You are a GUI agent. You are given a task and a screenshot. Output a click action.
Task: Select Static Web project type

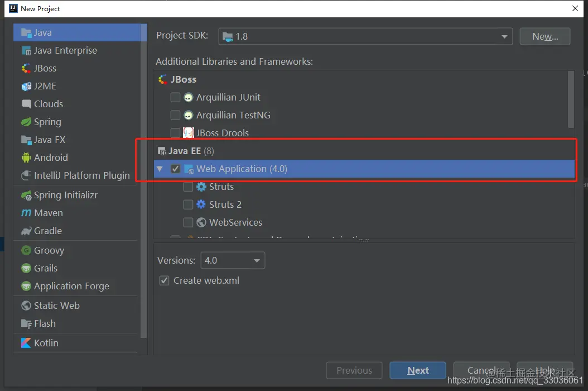pyautogui.click(x=77, y=306)
